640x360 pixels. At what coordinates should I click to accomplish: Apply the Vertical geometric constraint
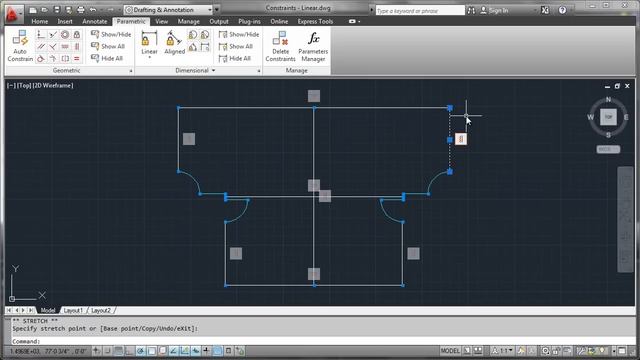click(76, 47)
